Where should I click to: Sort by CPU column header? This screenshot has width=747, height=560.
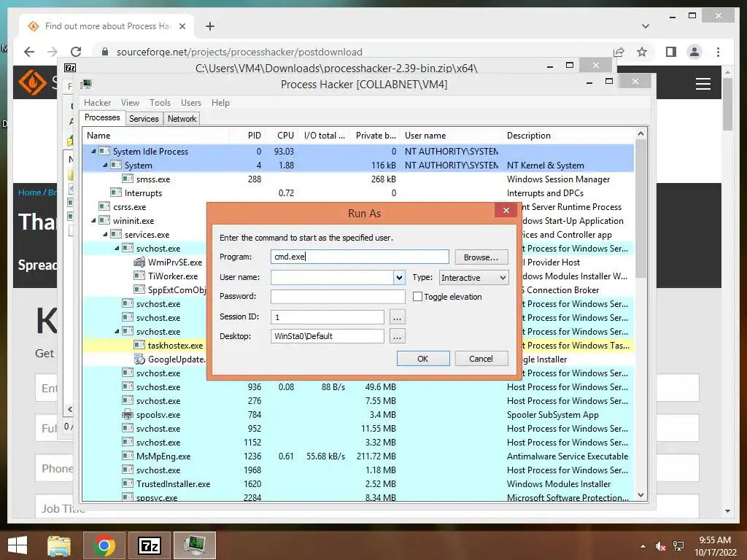(x=282, y=136)
